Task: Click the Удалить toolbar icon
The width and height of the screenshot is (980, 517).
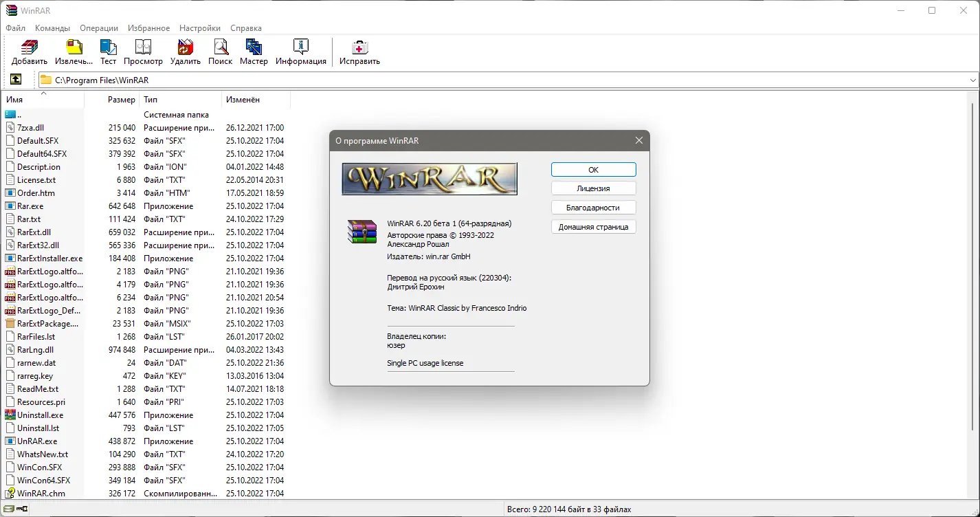Action: click(186, 47)
